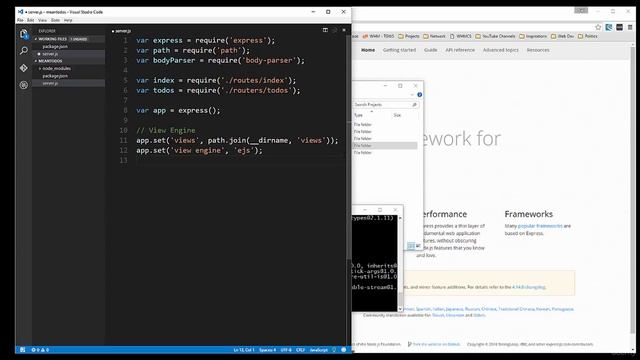Viewport: 640px width, 360px height.
Task: Close the server.js editor with the X icon
Action: [x=344, y=30]
